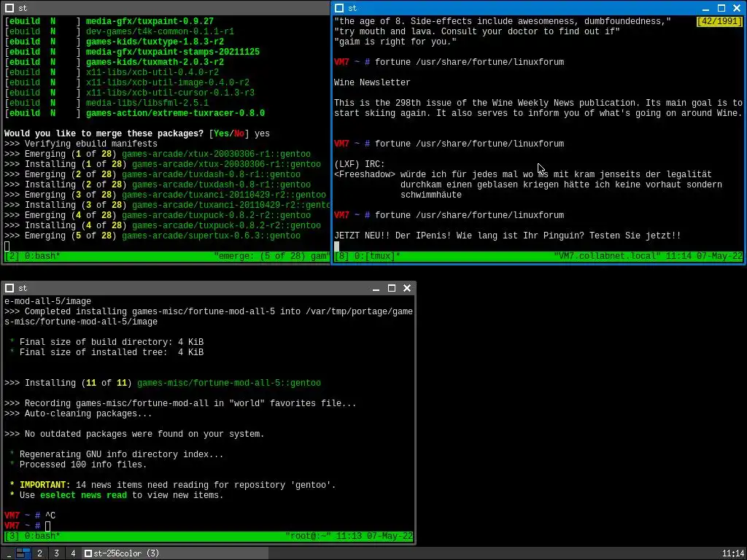747x560 pixels.
Task: Click the last 'fortune /usr/share/fortune/linuxforum' command
Action: tap(470, 215)
